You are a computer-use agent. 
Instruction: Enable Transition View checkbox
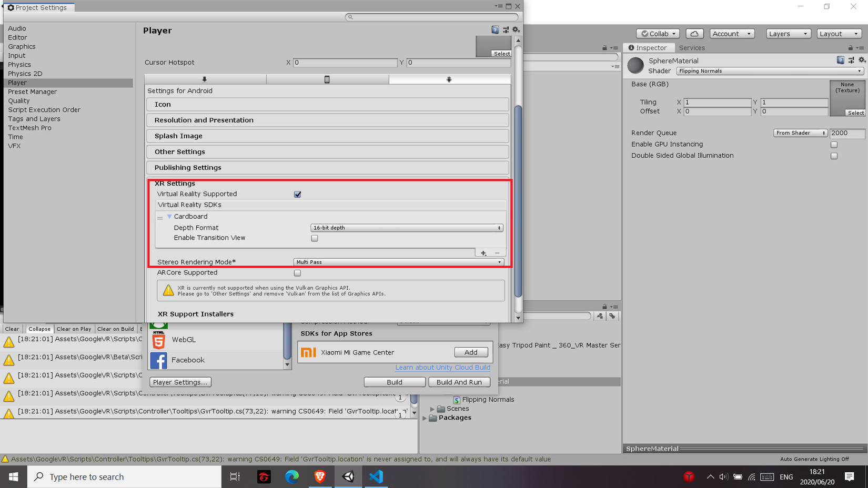(x=315, y=238)
